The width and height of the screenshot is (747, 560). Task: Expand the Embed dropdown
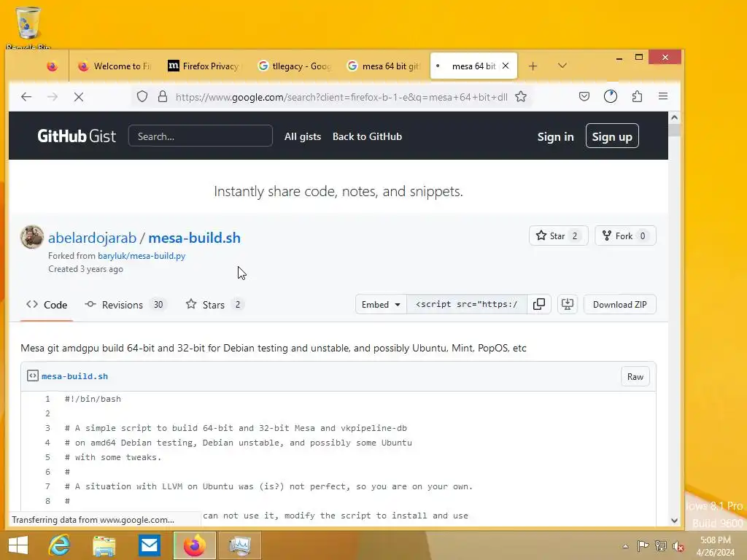pyautogui.click(x=381, y=304)
